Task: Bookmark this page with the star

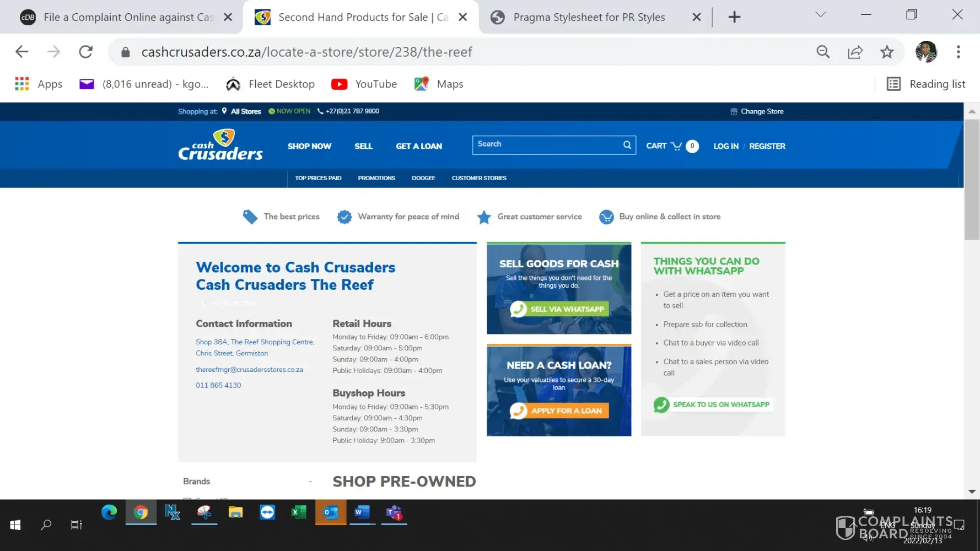Action: point(887,52)
